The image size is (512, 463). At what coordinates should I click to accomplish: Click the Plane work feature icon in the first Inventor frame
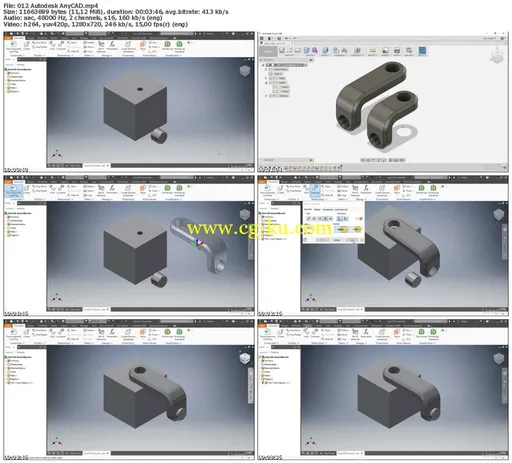[143, 45]
